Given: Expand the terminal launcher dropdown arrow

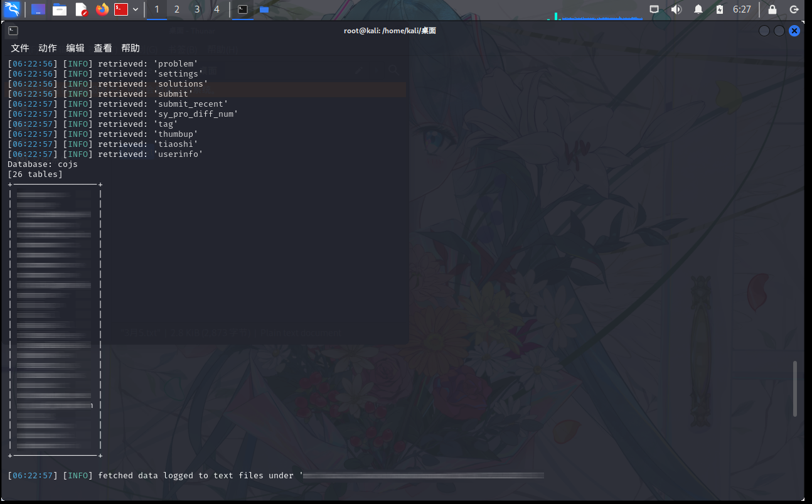Looking at the screenshot, I should (136, 9).
